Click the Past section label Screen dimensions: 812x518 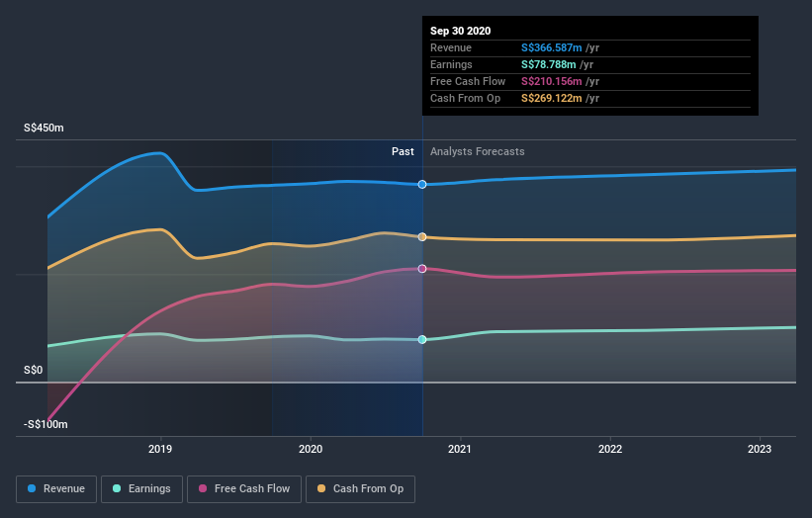(x=403, y=151)
